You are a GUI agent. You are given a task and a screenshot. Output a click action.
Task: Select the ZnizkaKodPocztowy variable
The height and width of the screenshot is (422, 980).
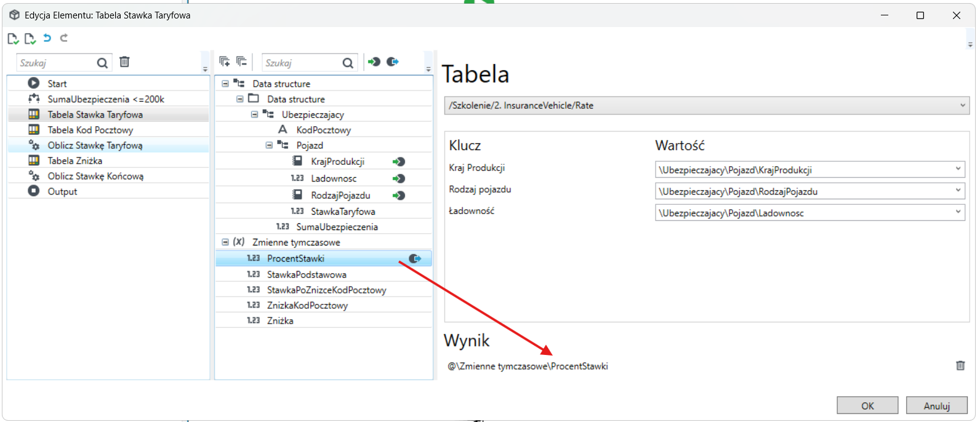point(324,305)
